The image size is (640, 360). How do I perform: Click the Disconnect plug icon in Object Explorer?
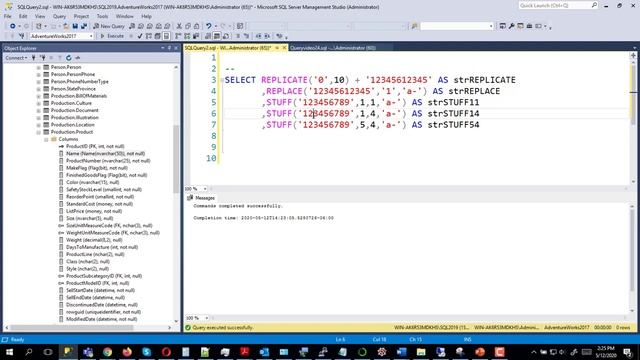42,58
